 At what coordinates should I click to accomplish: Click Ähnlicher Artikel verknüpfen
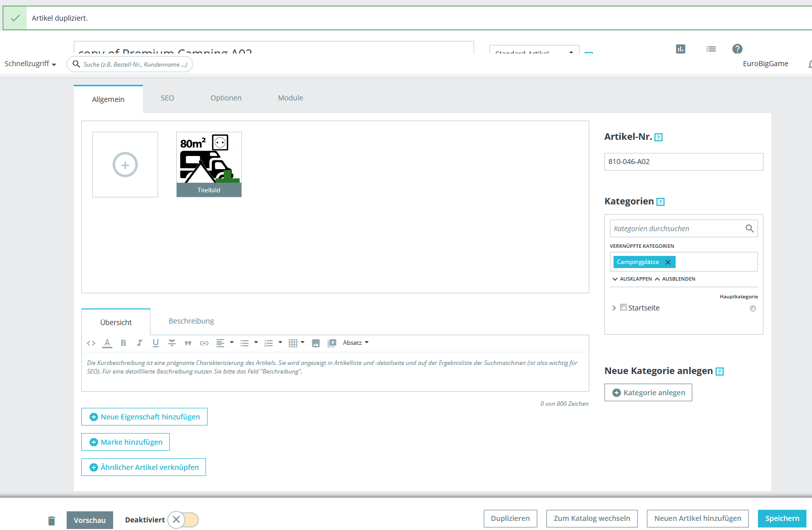click(143, 467)
